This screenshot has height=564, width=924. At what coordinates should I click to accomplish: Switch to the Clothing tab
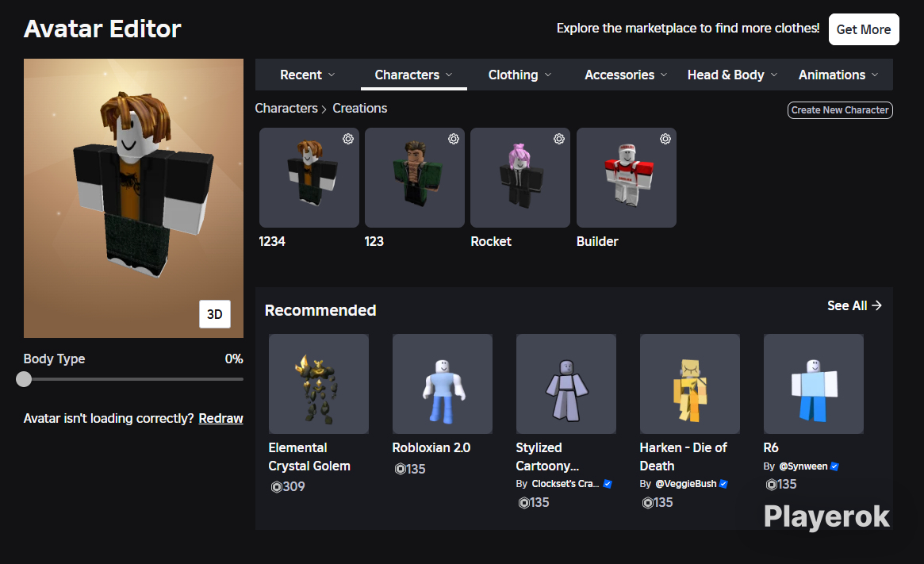click(x=520, y=75)
